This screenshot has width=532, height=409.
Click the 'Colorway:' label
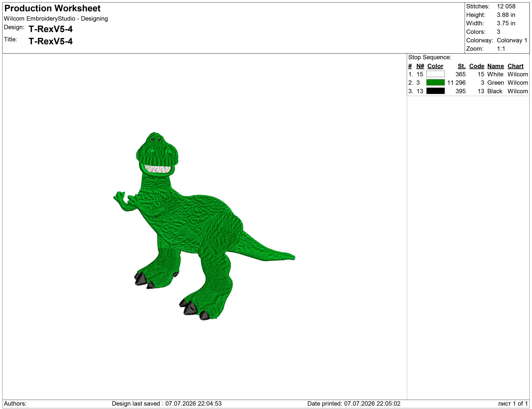(x=480, y=40)
